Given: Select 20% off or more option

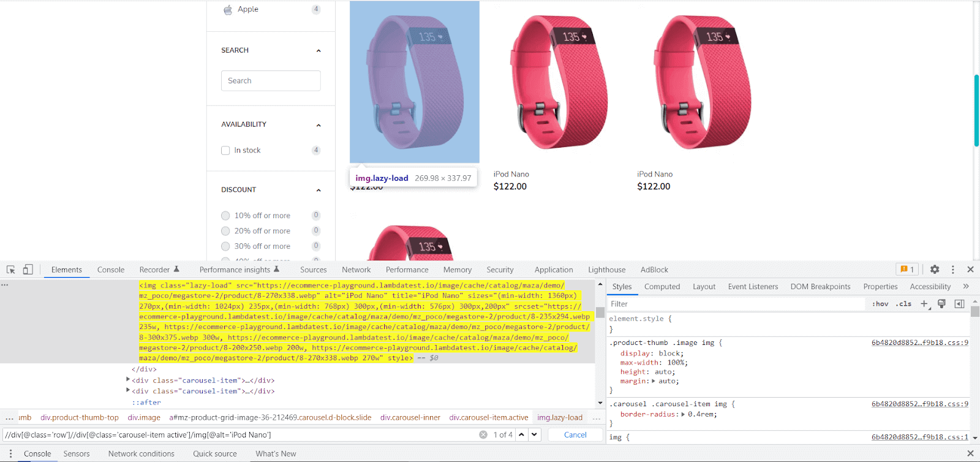Looking at the screenshot, I should (225, 231).
